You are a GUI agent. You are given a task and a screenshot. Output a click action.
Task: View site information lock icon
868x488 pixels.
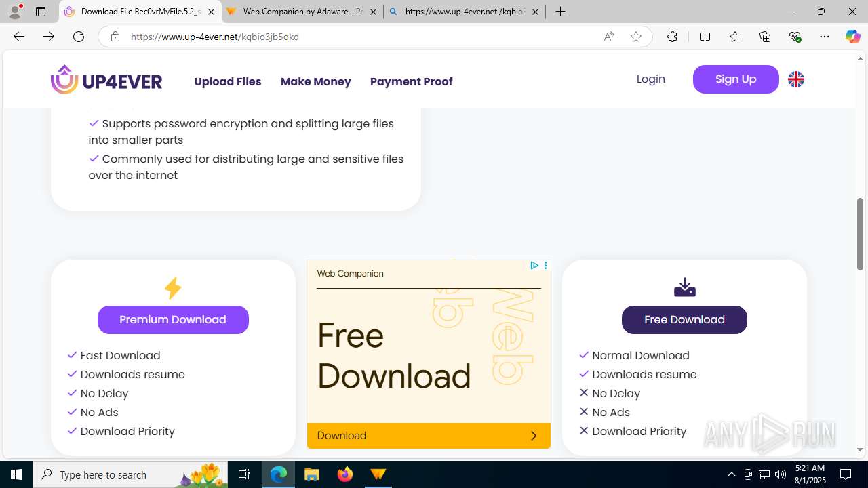pyautogui.click(x=115, y=37)
